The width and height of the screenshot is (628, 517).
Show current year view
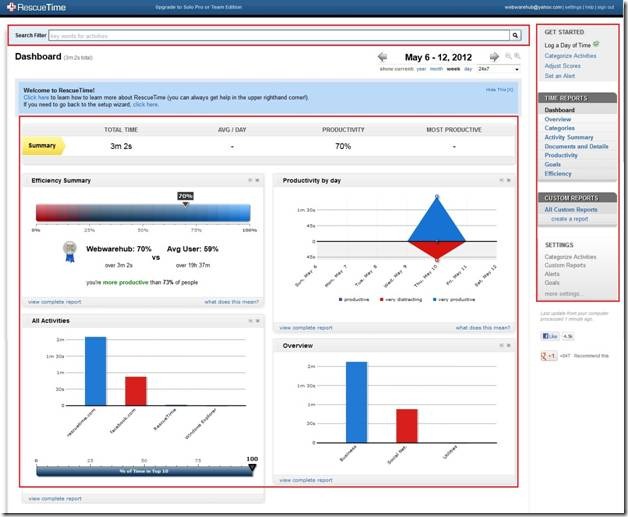click(x=421, y=69)
